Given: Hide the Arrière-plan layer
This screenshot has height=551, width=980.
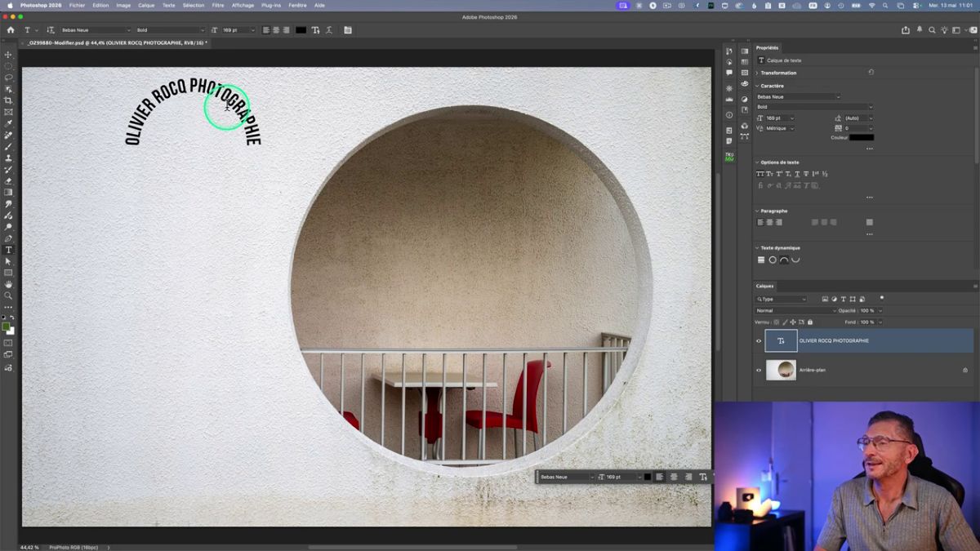Looking at the screenshot, I should click(x=759, y=371).
